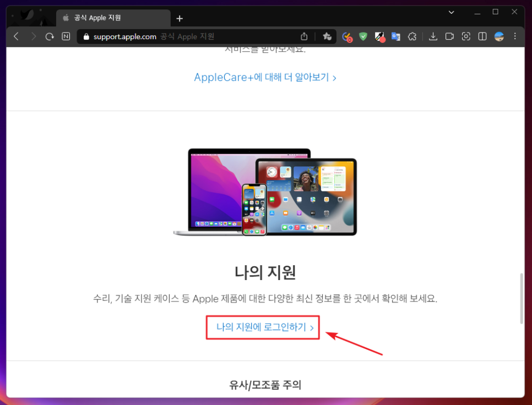Viewport: 532px width, 405px height.
Task: Open the profile avatar menu
Action: [x=499, y=36]
